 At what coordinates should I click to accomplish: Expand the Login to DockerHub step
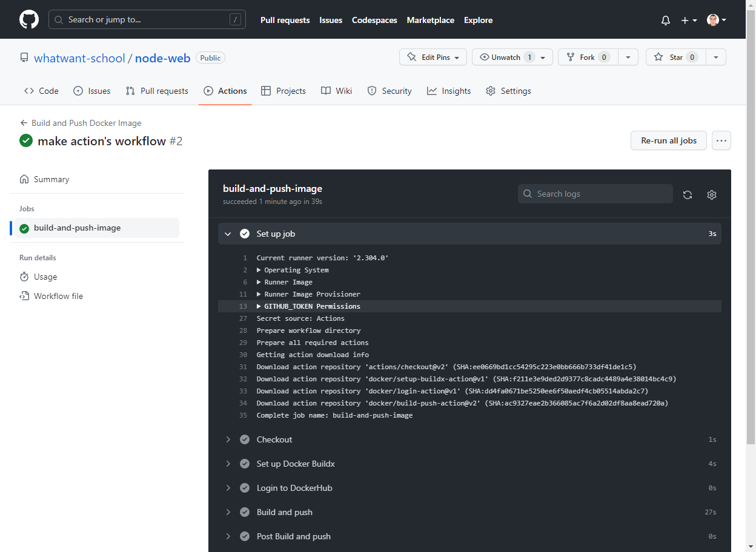469,488
